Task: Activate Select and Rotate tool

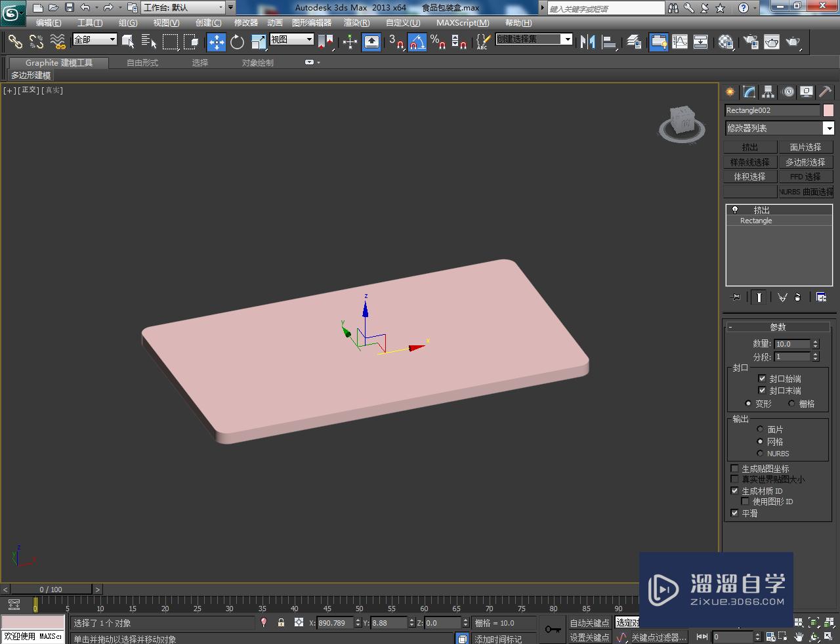Action: [x=237, y=42]
